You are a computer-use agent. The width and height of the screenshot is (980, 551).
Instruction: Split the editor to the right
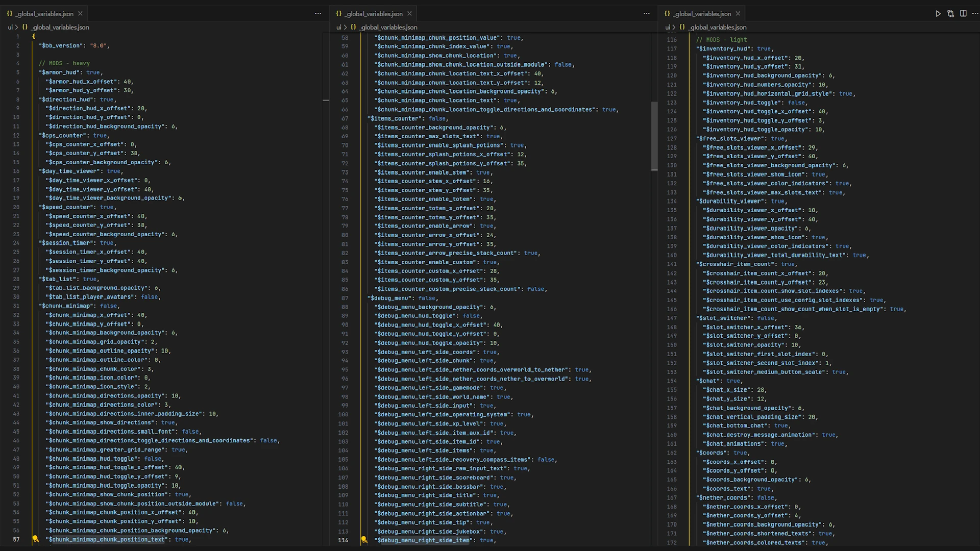[963, 14]
